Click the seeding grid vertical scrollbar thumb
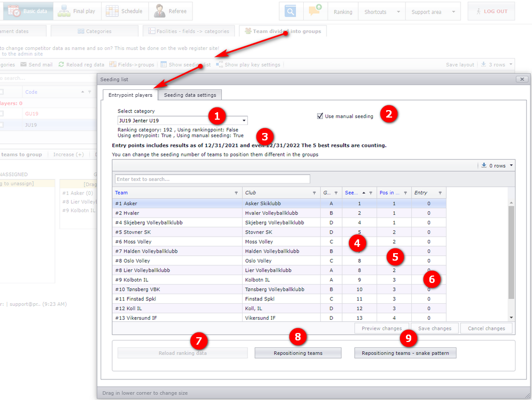 tap(511, 252)
